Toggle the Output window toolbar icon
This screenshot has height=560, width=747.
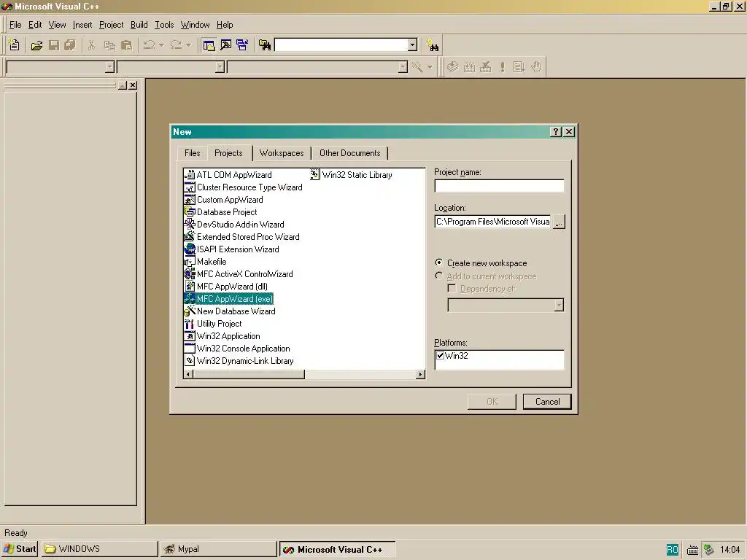(x=226, y=45)
